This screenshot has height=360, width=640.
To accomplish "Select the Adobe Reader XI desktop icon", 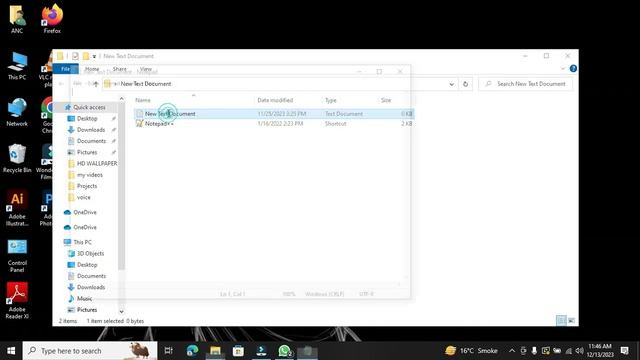I will 17,301.
